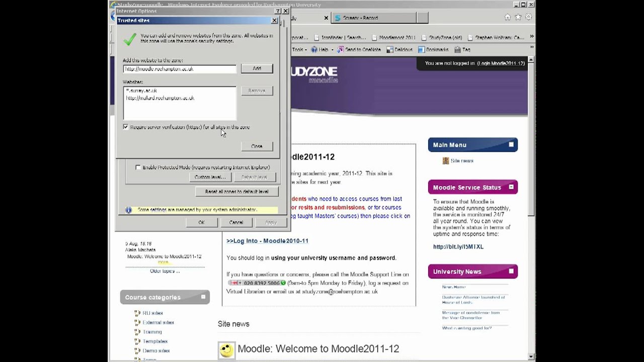
Task: Open Stephen Wolfram favorite link
Action: pos(496,38)
